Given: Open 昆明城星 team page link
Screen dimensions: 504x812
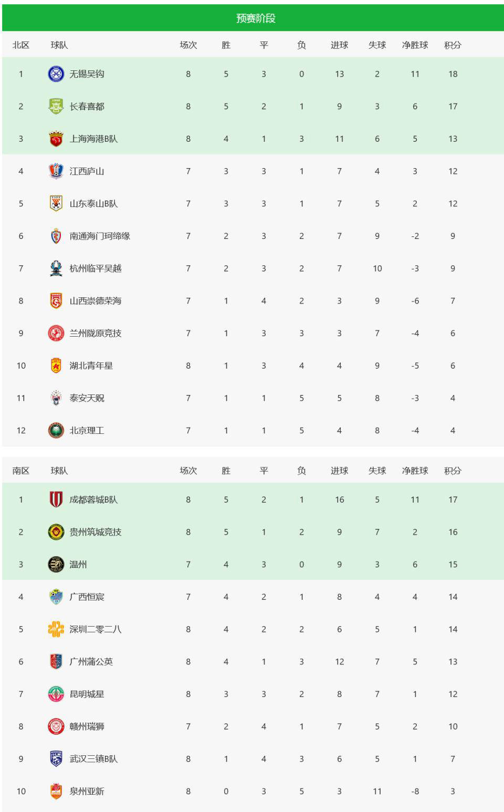Looking at the screenshot, I should 87,694.
